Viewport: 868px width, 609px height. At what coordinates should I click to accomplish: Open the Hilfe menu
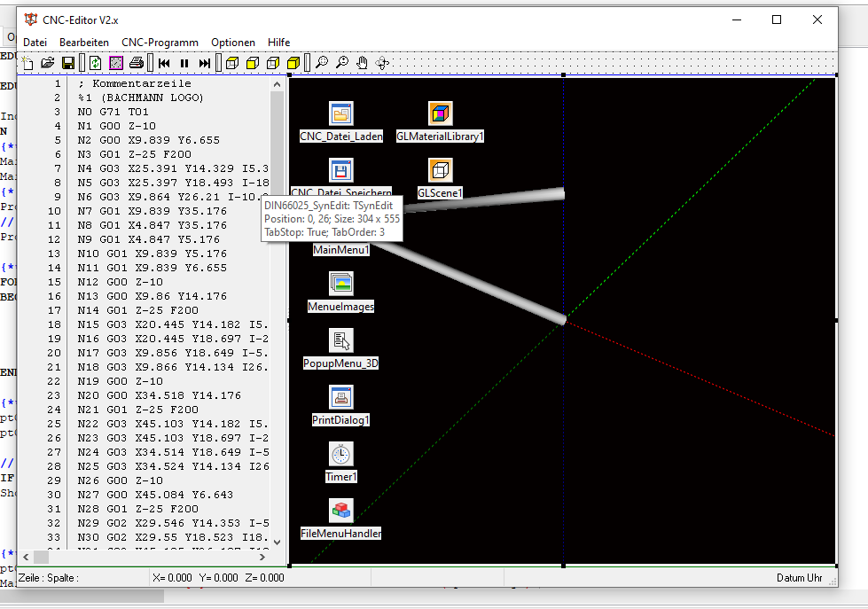pos(279,43)
